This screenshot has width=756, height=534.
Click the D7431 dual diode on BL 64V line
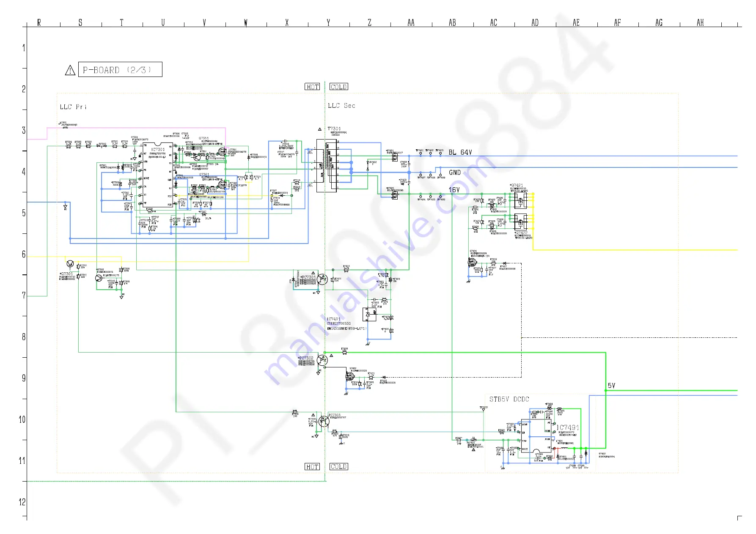click(395, 157)
